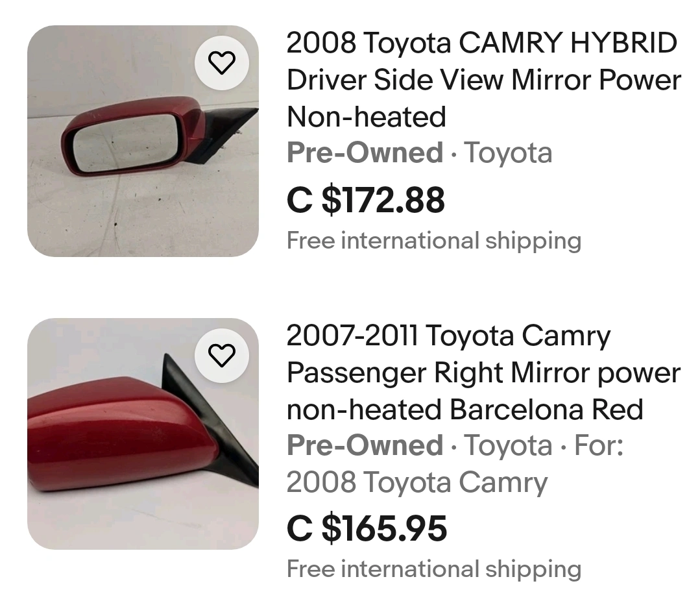Screen dimensions: 700x590
Task: Click the "Pre-Owned" label on the driver mirror listing
Action: tap(365, 153)
